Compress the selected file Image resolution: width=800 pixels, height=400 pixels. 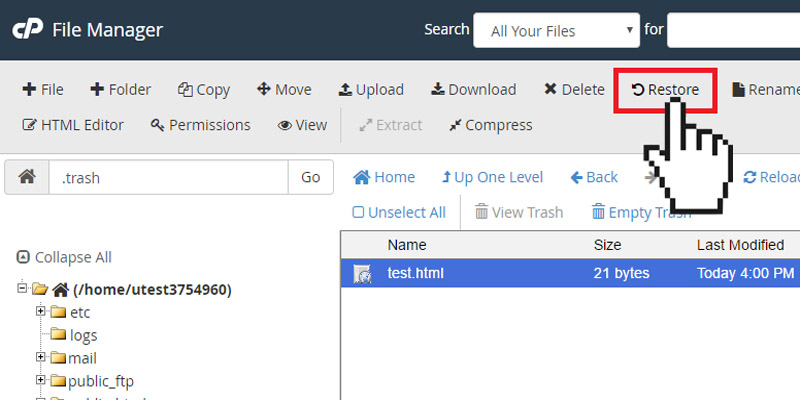tap(490, 125)
